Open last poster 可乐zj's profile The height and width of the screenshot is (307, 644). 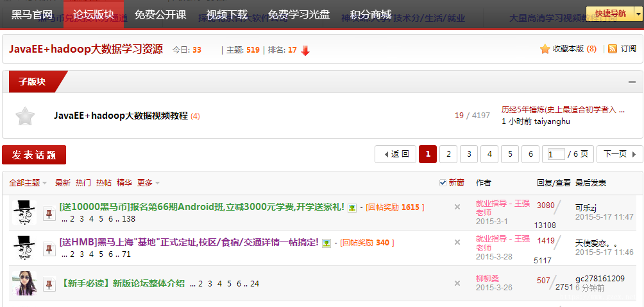(586, 207)
